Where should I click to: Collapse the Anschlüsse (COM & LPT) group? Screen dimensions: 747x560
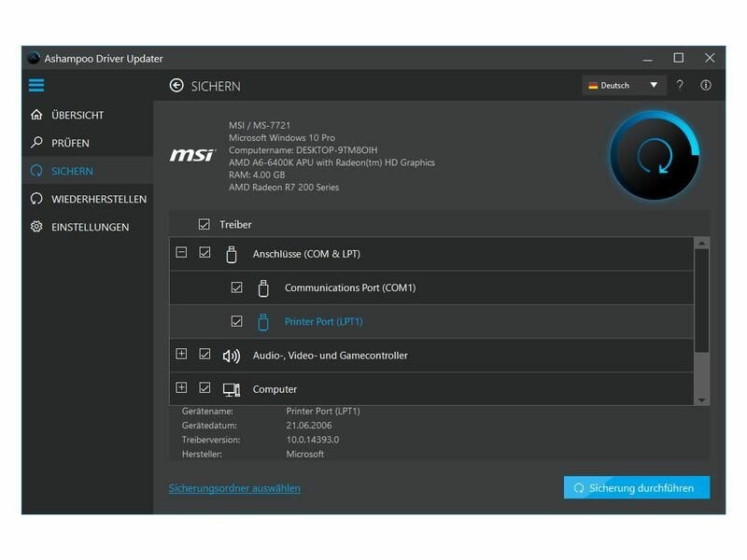(181, 253)
